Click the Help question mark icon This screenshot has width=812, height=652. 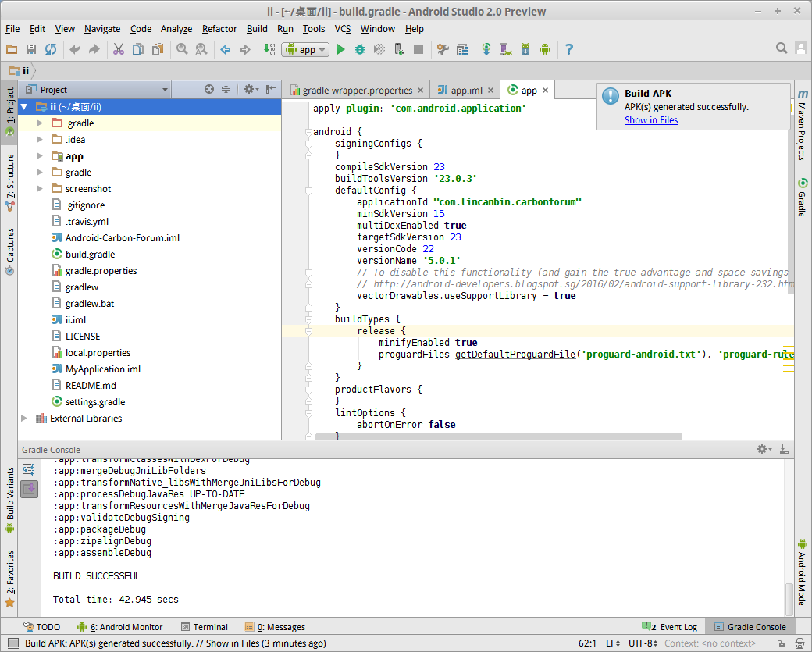pyautogui.click(x=568, y=49)
